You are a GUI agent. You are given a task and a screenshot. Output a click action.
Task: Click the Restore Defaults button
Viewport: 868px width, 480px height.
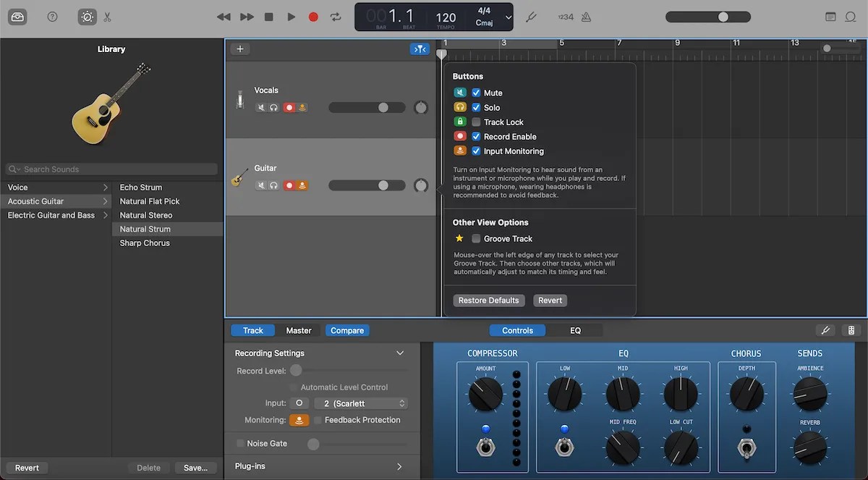(488, 300)
